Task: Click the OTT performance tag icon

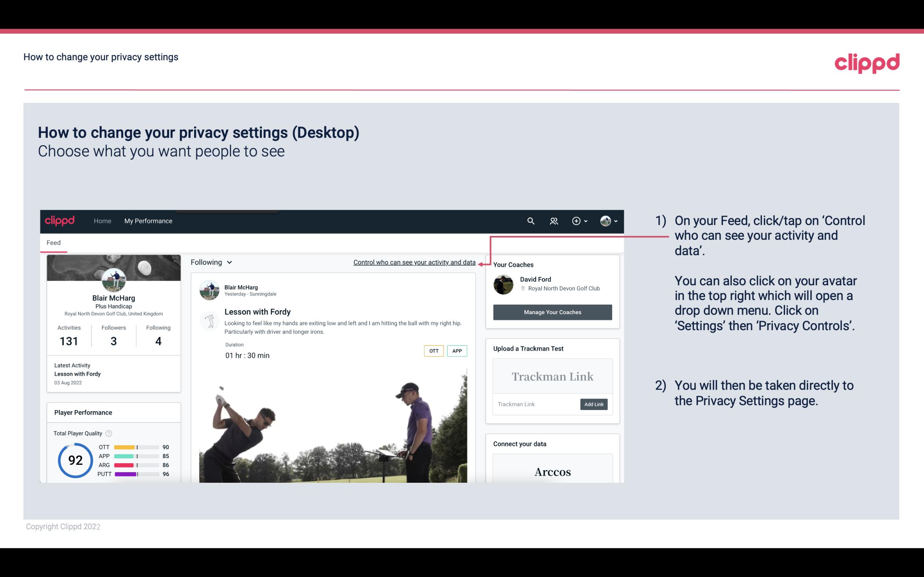Action: [x=433, y=351]
